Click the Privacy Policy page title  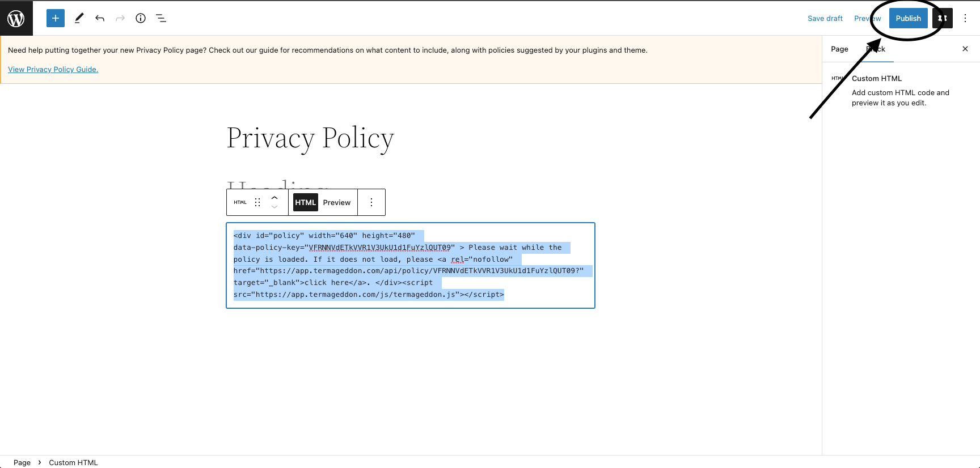310,138
